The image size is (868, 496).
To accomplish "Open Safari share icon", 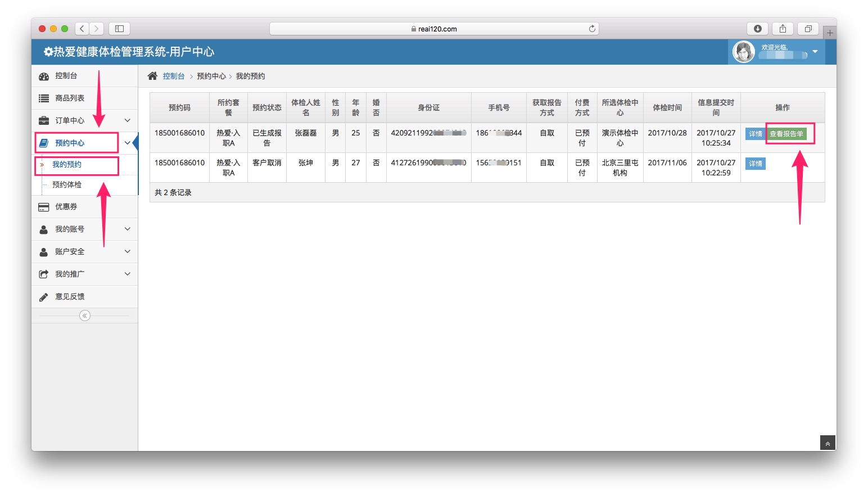I will [783, 29].
